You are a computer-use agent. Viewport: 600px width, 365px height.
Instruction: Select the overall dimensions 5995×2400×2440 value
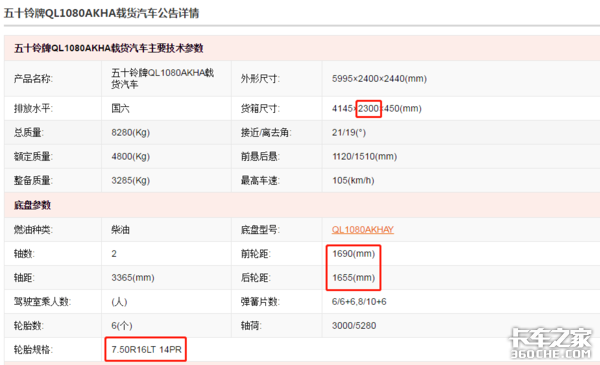379,78
